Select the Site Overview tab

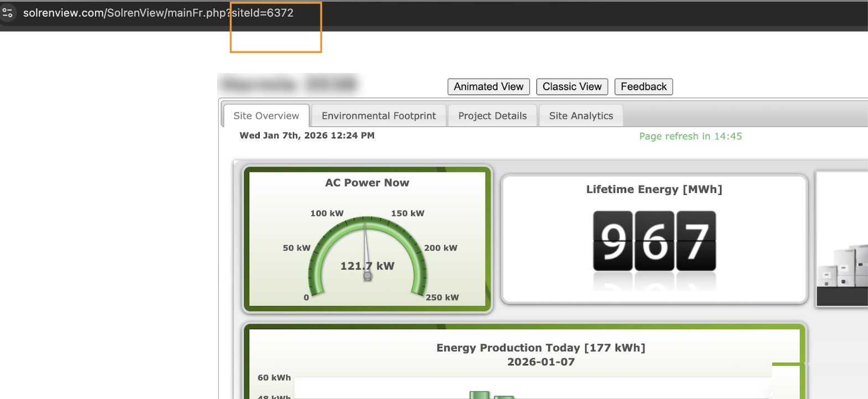coord(266,116)
